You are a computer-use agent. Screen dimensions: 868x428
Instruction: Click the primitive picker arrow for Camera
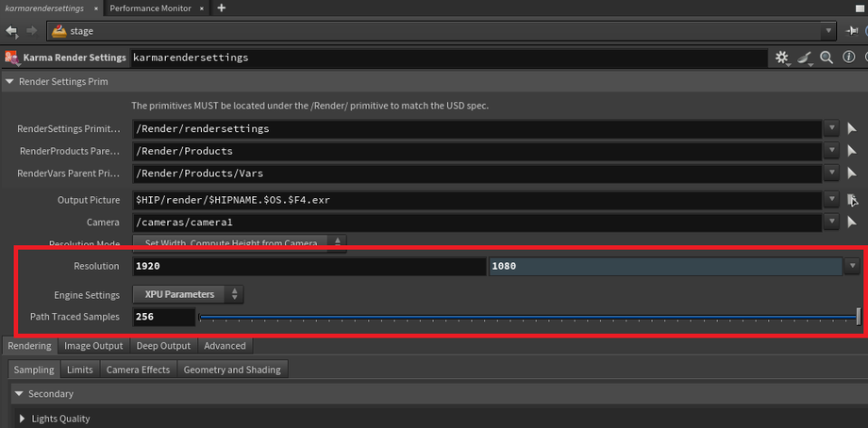click(x=852, y=222)
